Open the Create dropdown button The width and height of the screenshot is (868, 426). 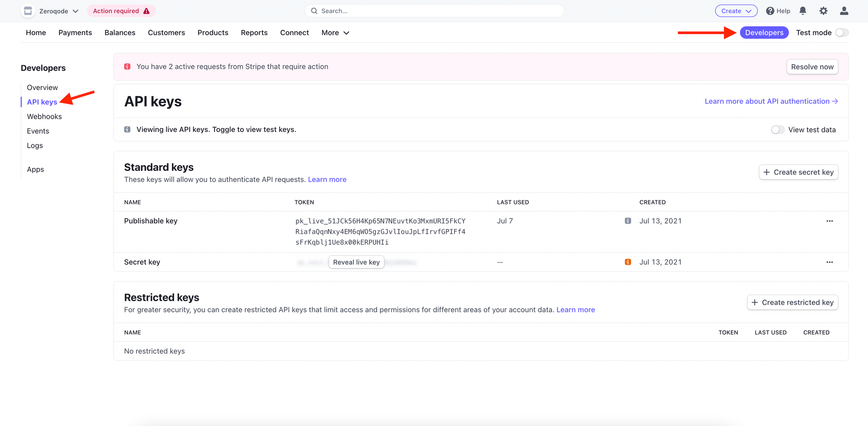736,11
